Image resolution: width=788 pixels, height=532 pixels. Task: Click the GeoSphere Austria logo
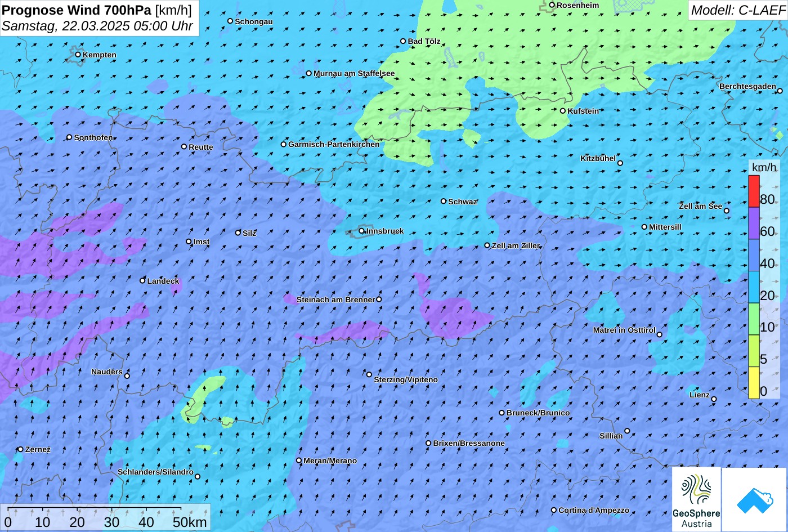tap(696, 499)
